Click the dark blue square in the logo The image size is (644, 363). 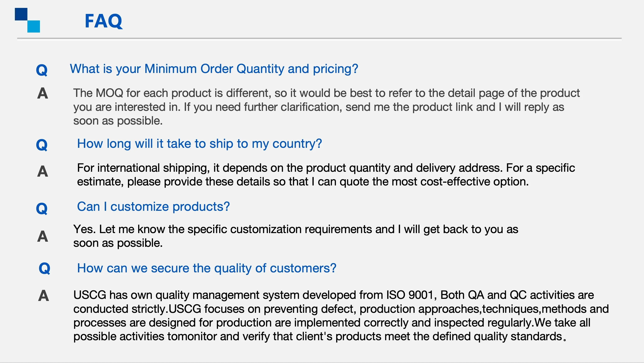pos(21,14)
